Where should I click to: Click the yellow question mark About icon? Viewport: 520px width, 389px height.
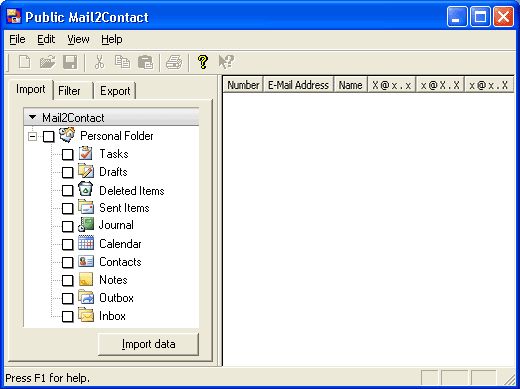[203, 62]
